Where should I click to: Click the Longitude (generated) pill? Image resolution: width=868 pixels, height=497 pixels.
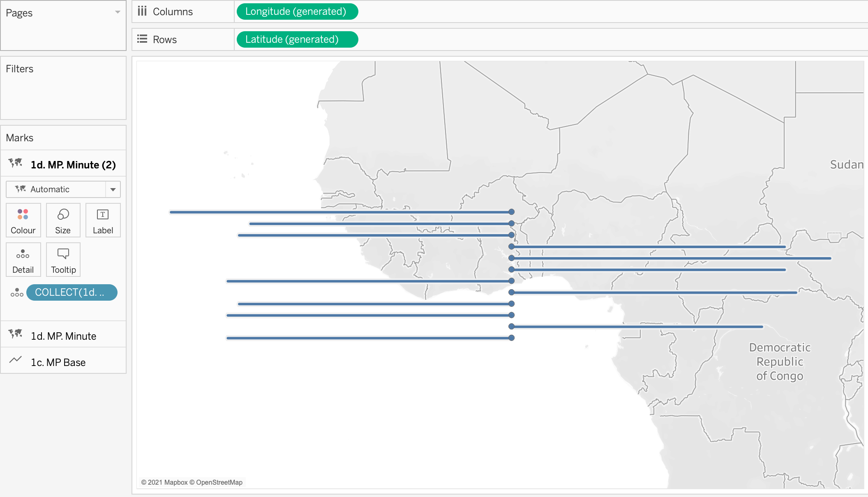click(297, 12)
